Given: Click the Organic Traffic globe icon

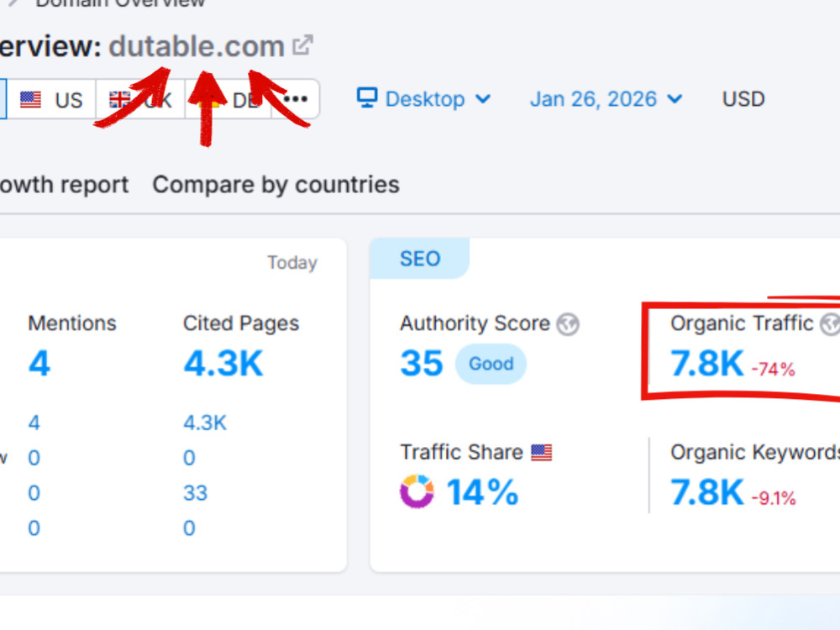Looking at the screenshot, I should [830, 324].
